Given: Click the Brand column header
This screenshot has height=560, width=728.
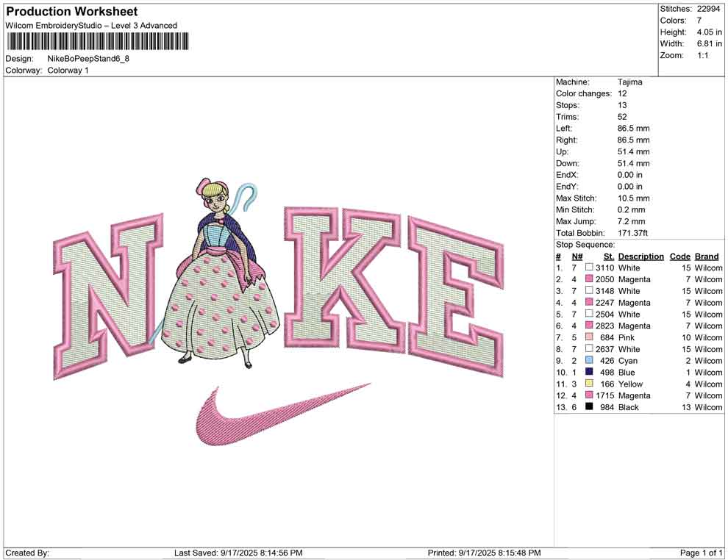Looking at the screenshot, I should (x=707, y=256).
